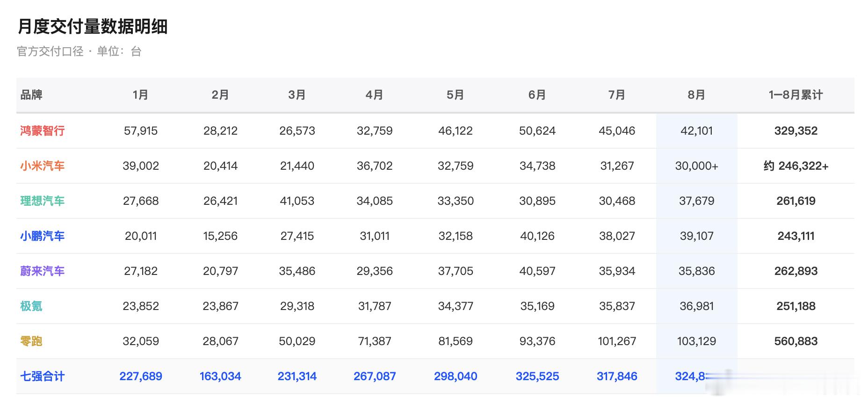
Task: Click 七强合计 January total 227,689
Action: pos(141,376)
